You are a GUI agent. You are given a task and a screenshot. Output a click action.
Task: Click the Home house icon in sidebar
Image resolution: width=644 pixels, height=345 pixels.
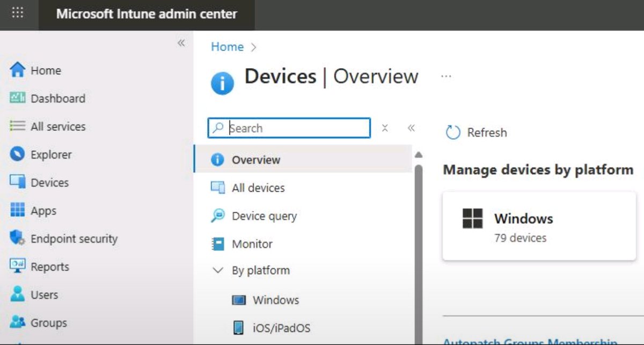18,70
